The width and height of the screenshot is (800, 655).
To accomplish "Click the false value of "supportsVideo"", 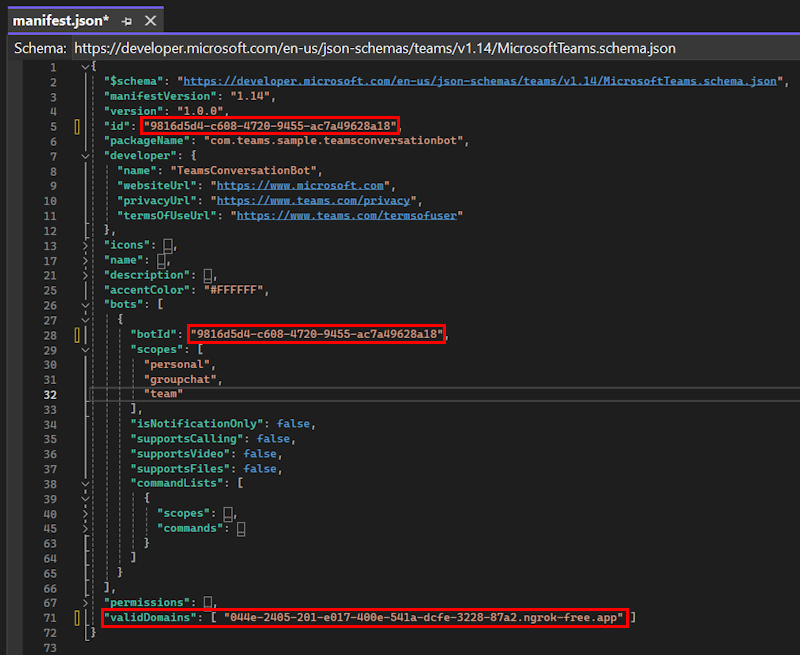I will tap(260, 454).
